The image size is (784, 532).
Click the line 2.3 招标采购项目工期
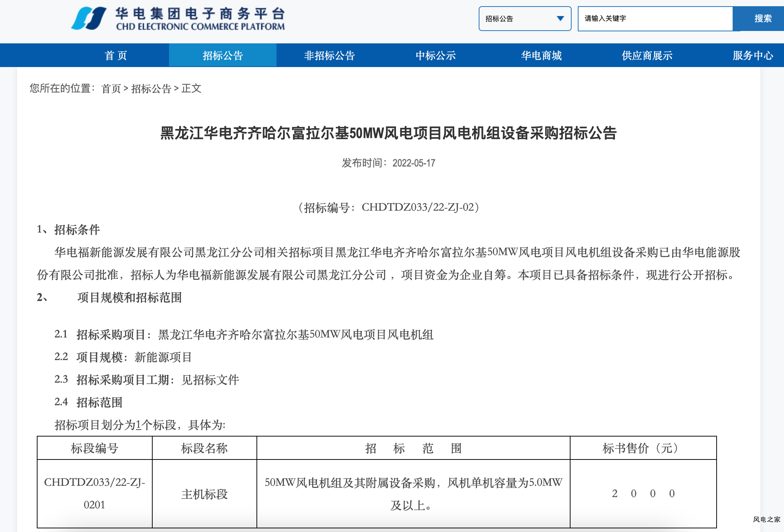pos(146,380)
